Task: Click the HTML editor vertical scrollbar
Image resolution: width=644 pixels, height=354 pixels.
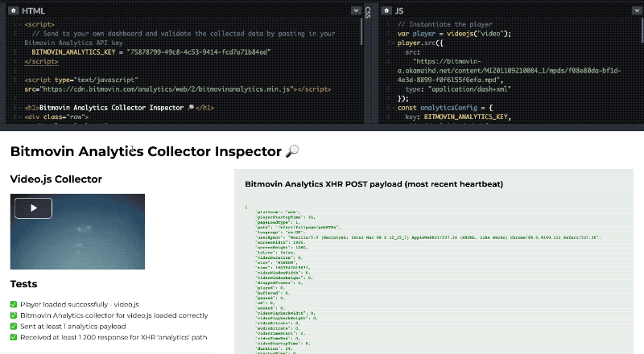Action: [361, 31]
